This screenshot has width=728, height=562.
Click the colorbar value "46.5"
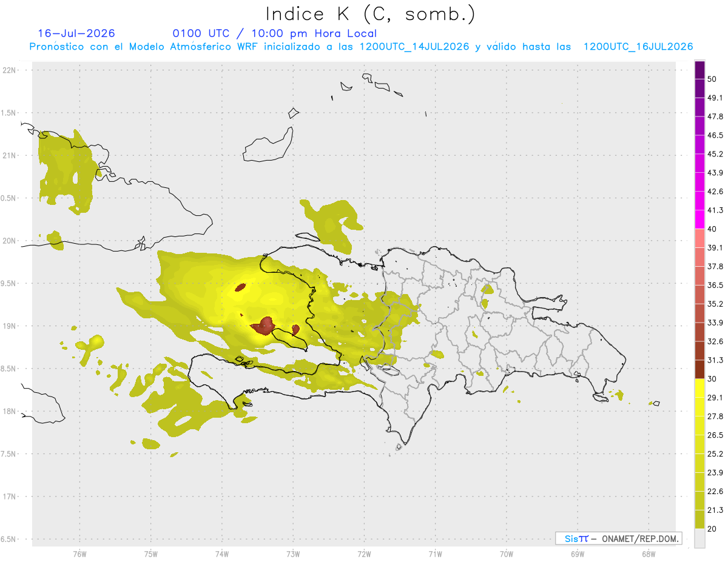pos(715,135)
